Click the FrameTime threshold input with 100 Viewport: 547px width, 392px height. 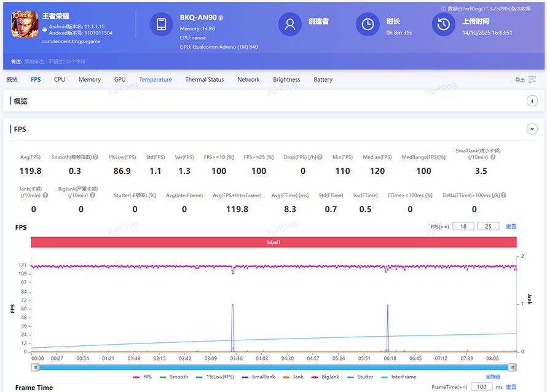click(x=482, y=387)
